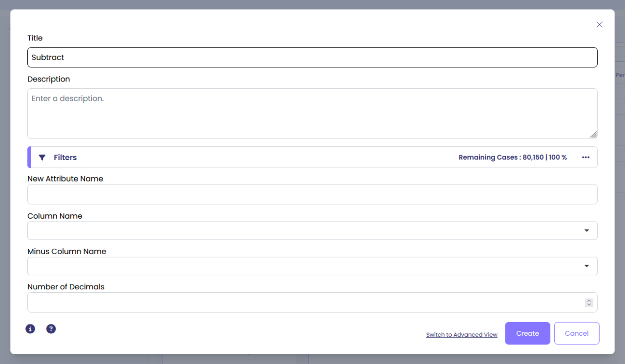Click the Number of Decimals input
This screenshot has width=625, height=364.
(303, 303)
